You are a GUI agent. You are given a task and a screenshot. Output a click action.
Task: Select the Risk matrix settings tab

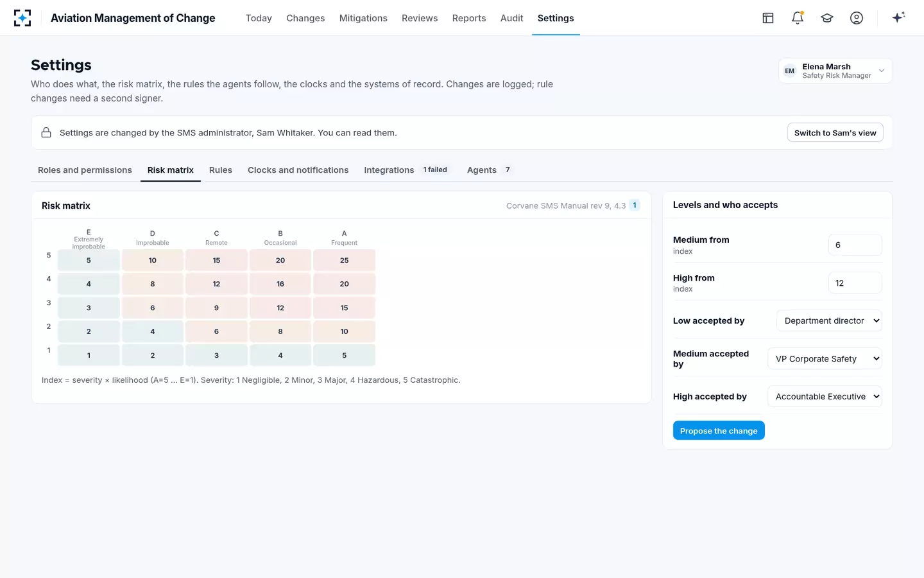coord(171,170)
